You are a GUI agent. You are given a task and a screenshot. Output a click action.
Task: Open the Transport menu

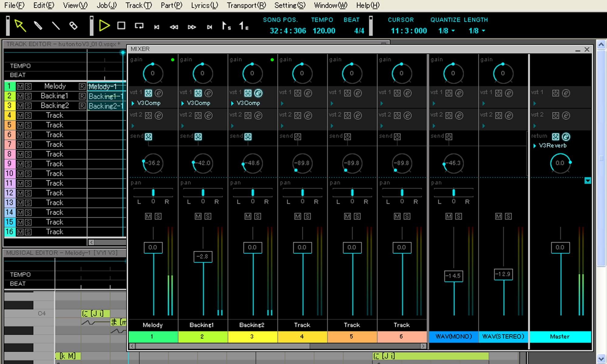(x=246, y=5)
